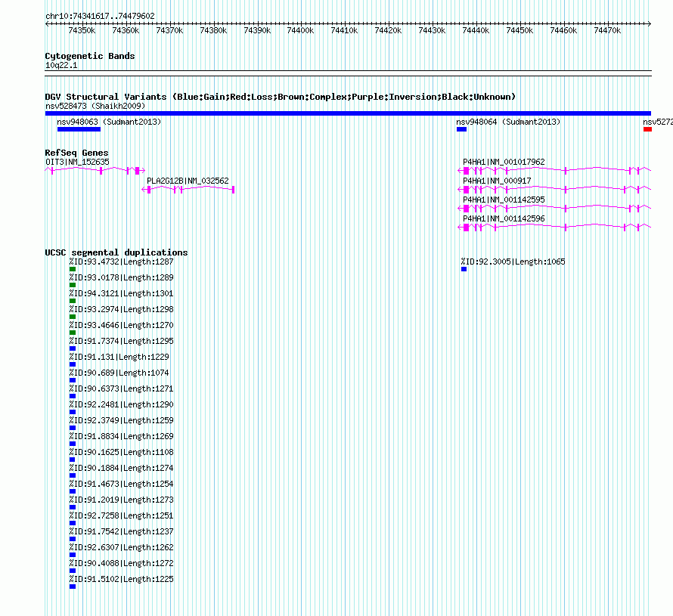Click the green block for %ID:93.4732|Length:1287
The height and width of the screenshot is (616, 673).
coord(73,269)
